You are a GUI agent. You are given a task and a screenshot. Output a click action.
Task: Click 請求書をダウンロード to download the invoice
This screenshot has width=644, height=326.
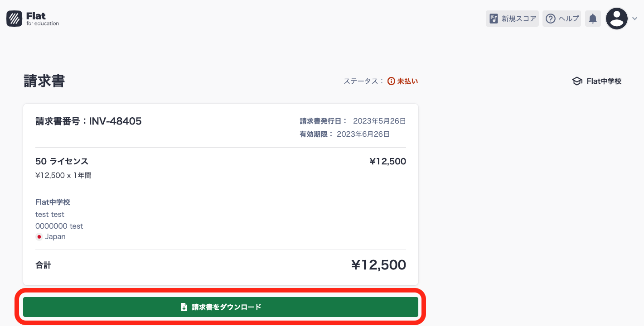click(x=221, y=307)
